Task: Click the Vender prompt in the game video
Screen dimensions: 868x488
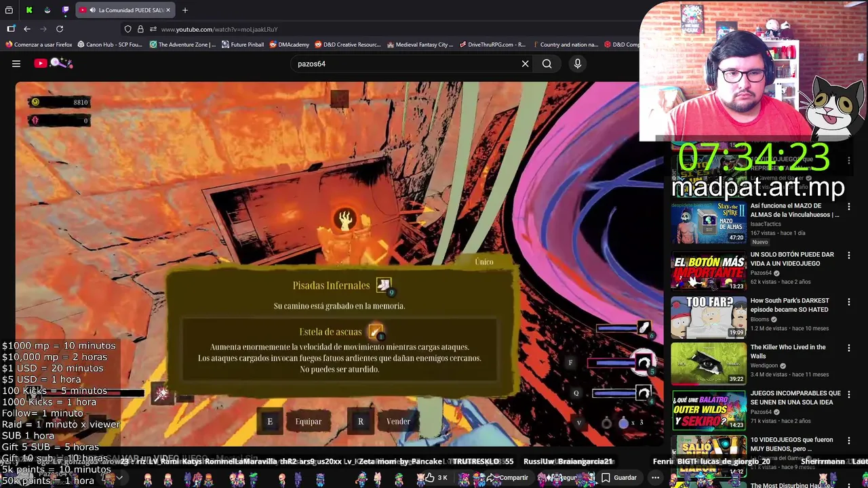Action: coord(398,422)
